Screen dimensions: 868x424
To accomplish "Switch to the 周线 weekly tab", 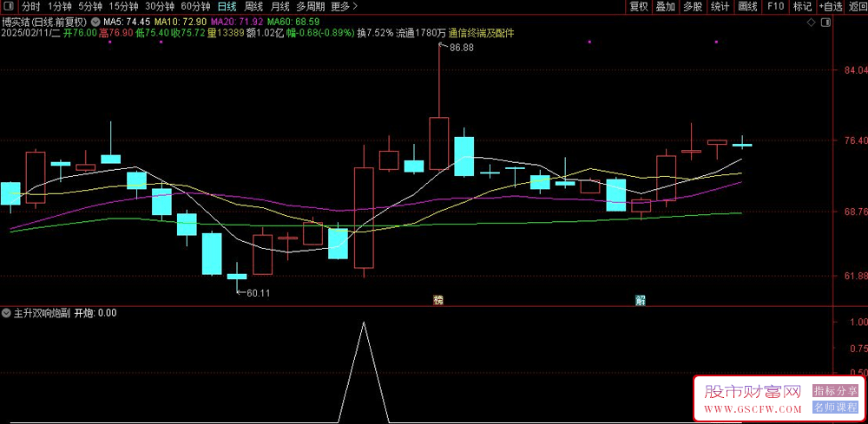I will pyautogui.click(x=253, y=6).
